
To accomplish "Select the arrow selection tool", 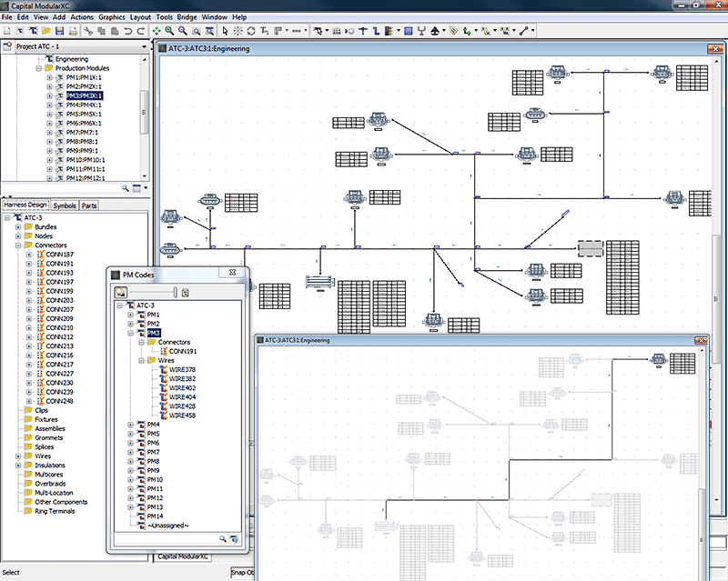I will tap(225, 29).
